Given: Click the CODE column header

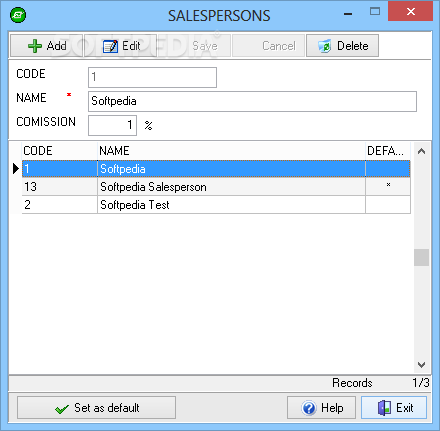Looking at the screenshot, I should [60, 151].
